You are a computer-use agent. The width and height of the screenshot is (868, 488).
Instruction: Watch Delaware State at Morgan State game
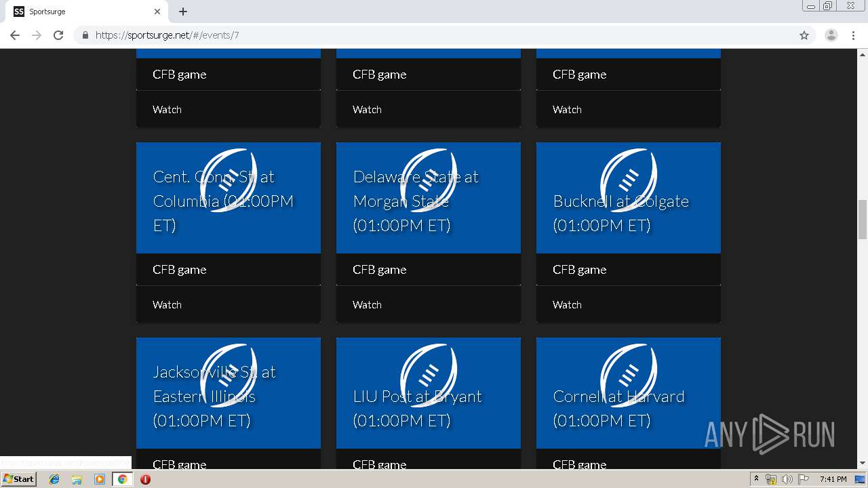(367, 305)
